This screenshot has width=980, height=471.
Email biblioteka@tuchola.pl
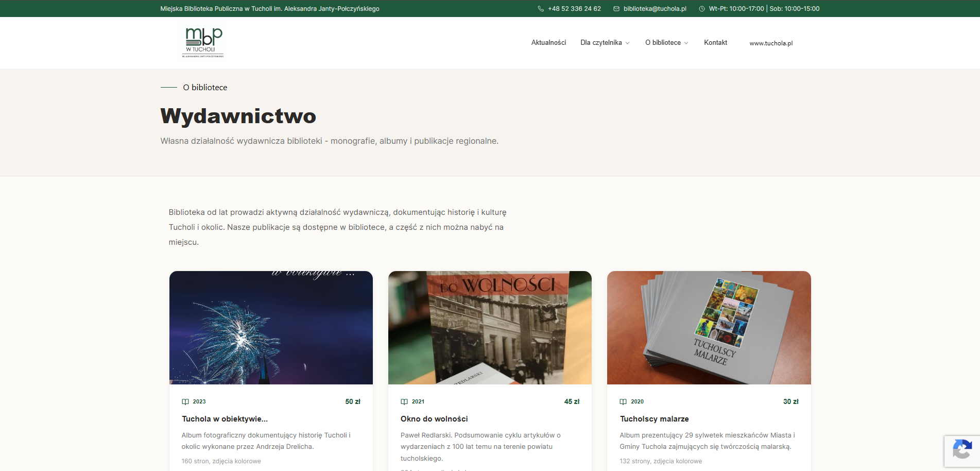pyautogui.click(x=655, y=9)
